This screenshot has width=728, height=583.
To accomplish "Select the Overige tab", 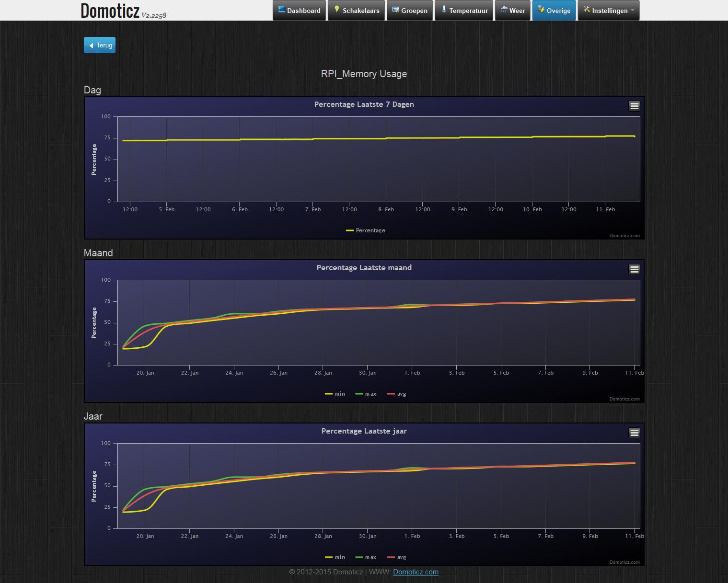I will click(554, 10).
